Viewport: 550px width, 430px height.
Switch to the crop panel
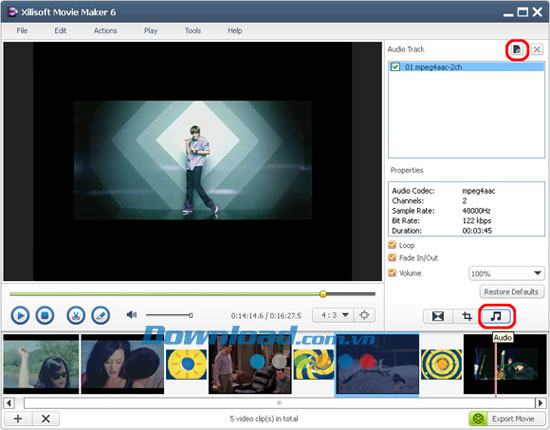pos(467,316)
